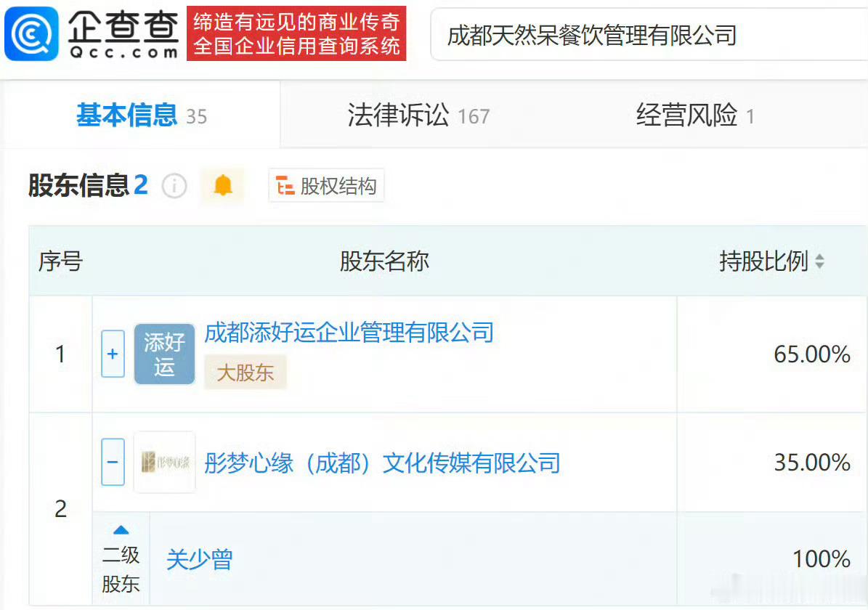Click the orange bell notification icon
The image size is (868, 610).
[x=223, y=185]
